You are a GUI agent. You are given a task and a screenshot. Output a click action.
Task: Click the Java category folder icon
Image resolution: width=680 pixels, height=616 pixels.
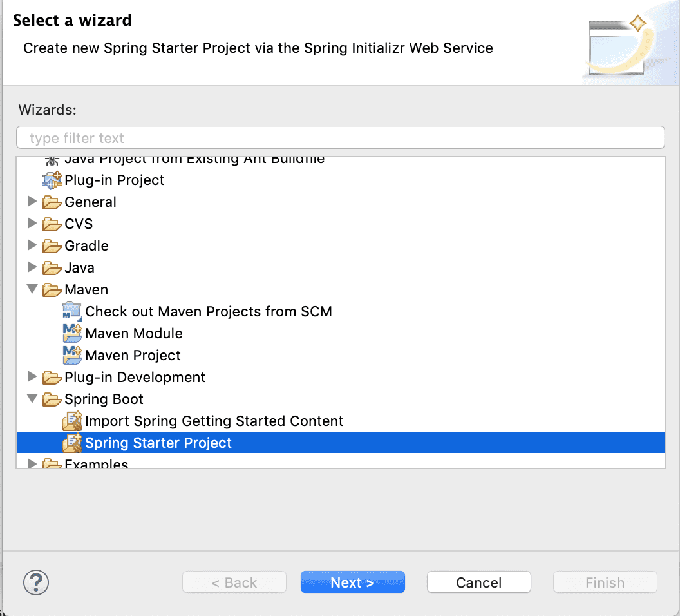52,267
